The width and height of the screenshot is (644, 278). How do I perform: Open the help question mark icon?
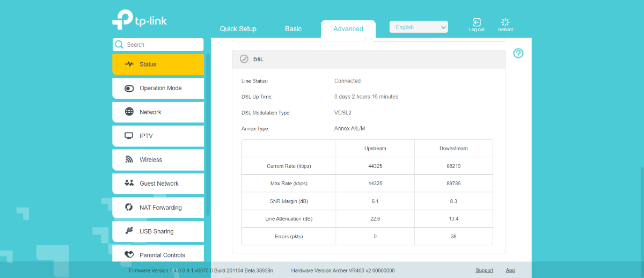coord(518,53)
